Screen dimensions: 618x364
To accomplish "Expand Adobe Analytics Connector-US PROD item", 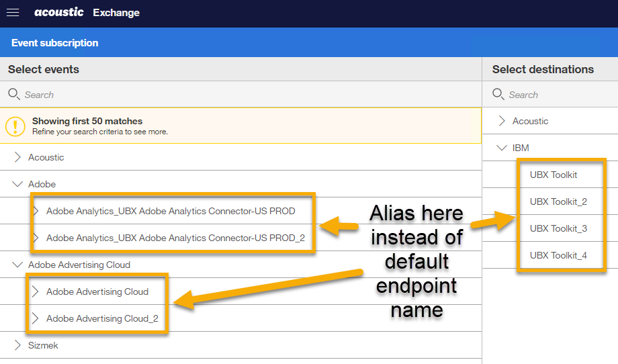I will click(x=36, y=211).
